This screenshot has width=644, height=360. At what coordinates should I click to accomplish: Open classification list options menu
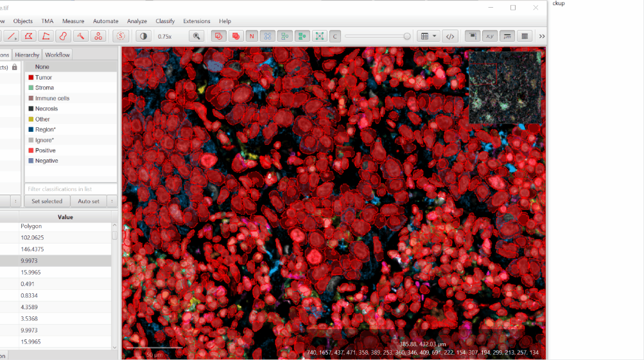(x=112, y=201)
